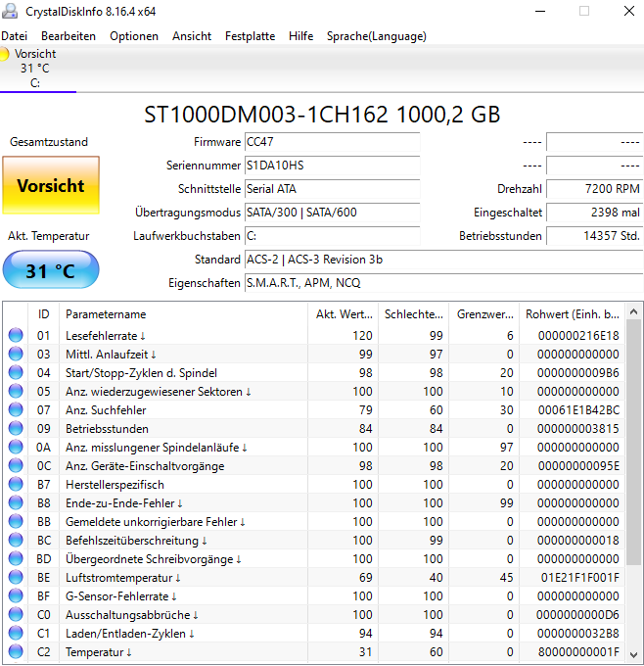
Task: Click the status orb for 03 Mittl. Anlaufzeit
Action: coord(16,354)
